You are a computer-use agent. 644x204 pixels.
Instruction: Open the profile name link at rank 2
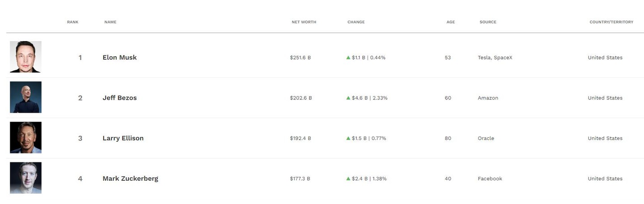pos(119,98)
